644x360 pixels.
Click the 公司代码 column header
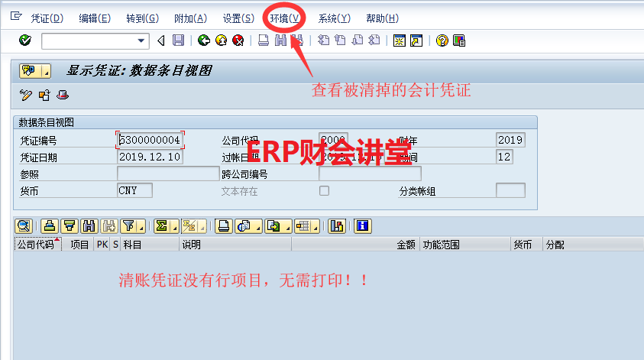35,245
